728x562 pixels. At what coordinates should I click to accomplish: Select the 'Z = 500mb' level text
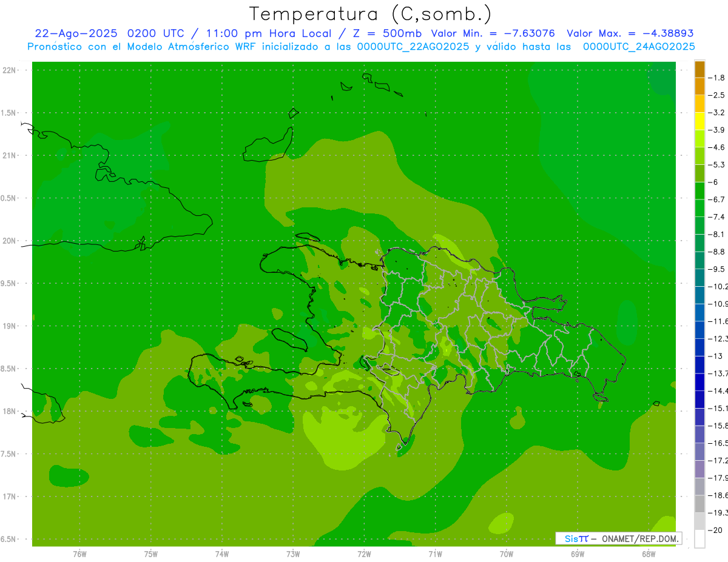coord(386,33)
